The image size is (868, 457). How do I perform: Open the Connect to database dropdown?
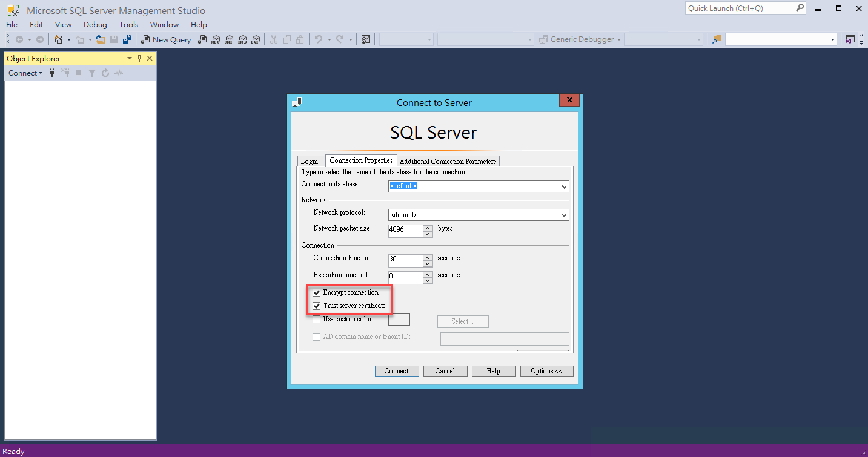[564, 186]
